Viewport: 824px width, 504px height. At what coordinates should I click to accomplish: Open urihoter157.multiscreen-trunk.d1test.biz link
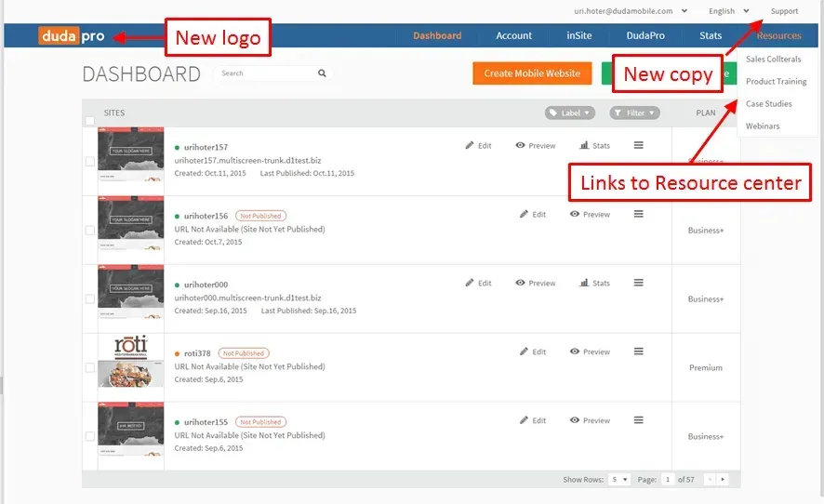247,160
